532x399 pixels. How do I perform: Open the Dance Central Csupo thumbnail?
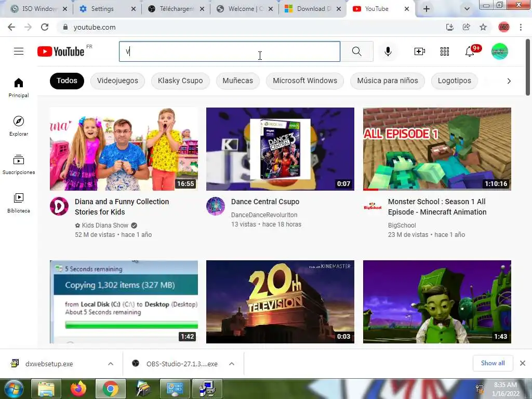(280, 149)
